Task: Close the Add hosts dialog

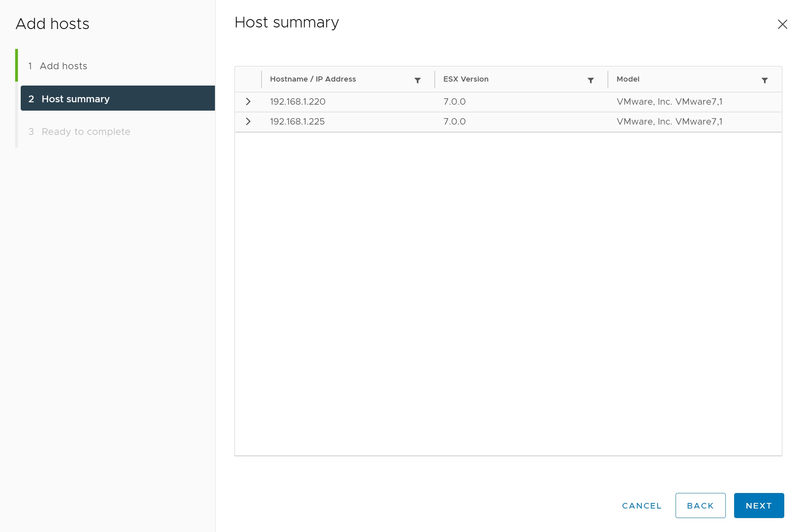Action: pyautogui.click(x=782, y=25)
